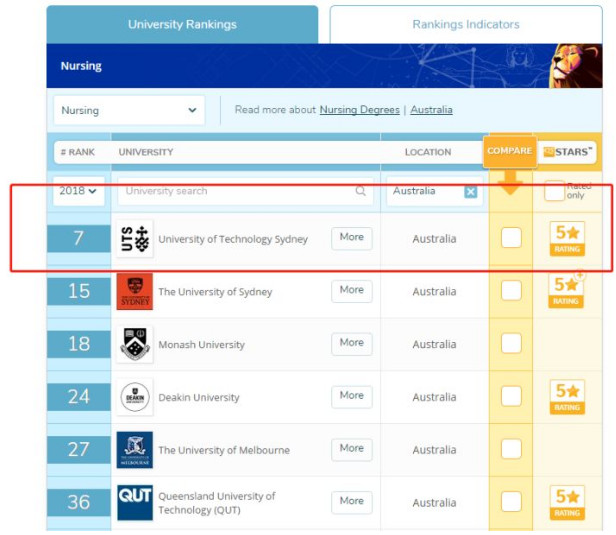The image size is (616, 535).
Task: Click More for Monash University
Action: point(352,344)
